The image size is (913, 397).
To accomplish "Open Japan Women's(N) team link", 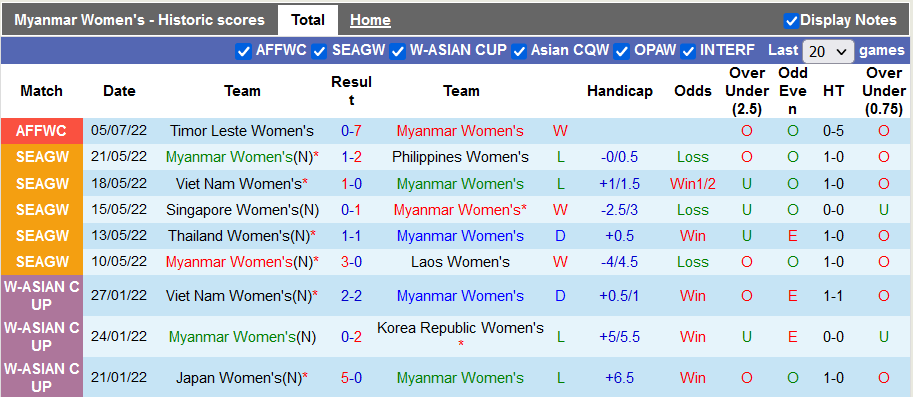I will (239, 378).
